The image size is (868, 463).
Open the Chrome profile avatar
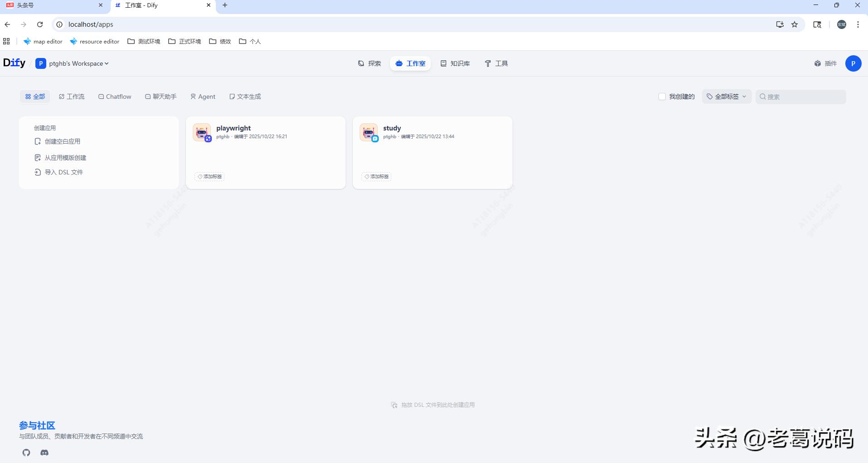[842, 24]
